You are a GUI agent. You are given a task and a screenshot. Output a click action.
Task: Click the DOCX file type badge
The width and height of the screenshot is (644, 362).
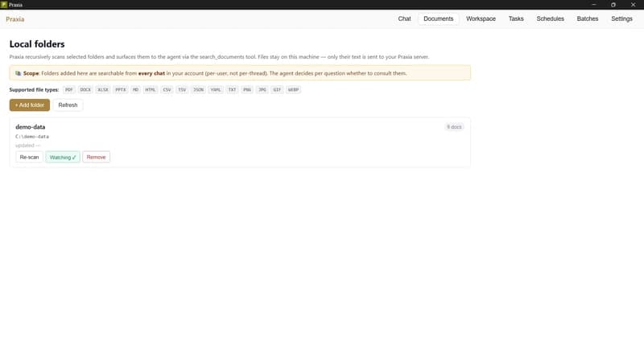(85, 90)
